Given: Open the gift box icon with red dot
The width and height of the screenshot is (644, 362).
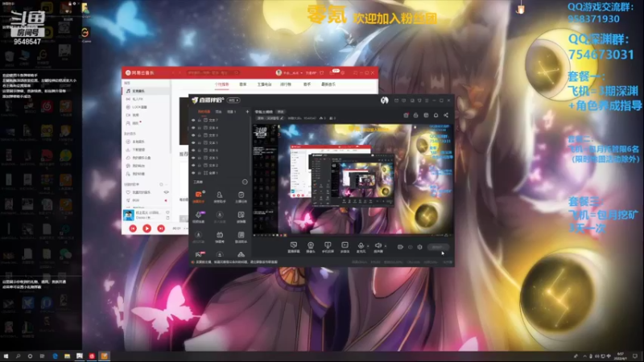Looking at the screenshot, I should pyautogui.click(x=406, y=115).
